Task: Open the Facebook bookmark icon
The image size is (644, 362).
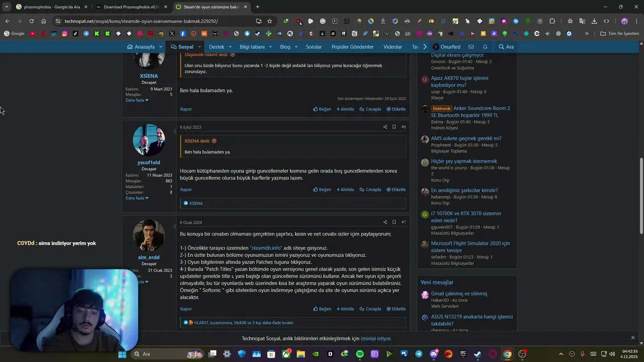Action: (x=183, y=34)
